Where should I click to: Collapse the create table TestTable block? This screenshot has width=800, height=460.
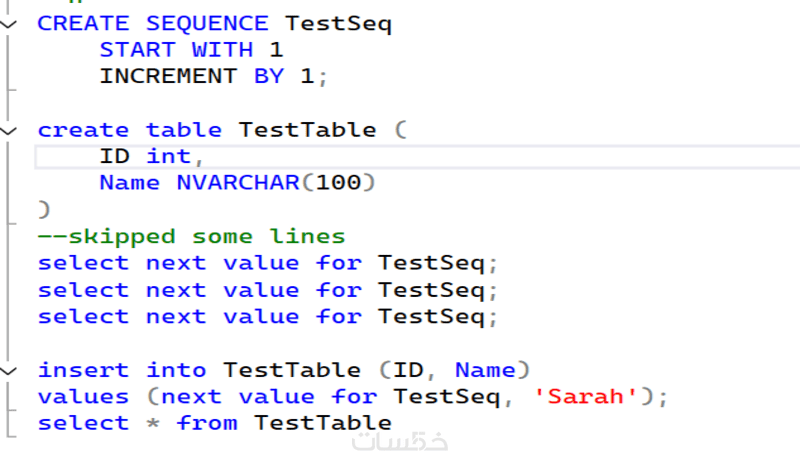(10, 130)
